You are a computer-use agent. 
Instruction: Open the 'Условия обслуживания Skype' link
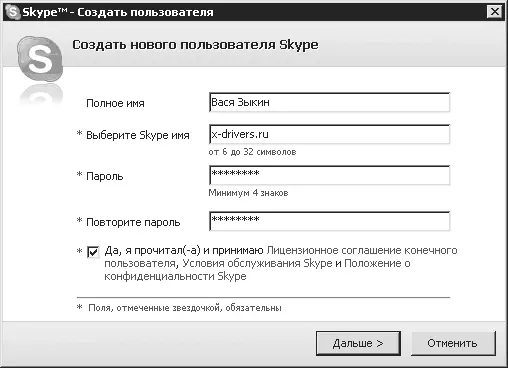pyautogui.click(x=257, y=263)
